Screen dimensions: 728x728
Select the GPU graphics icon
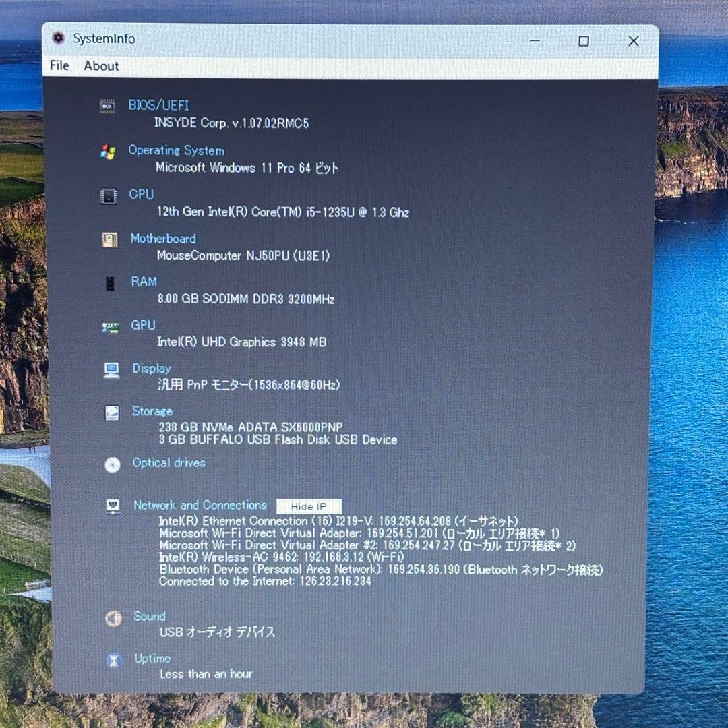point(111,327)
